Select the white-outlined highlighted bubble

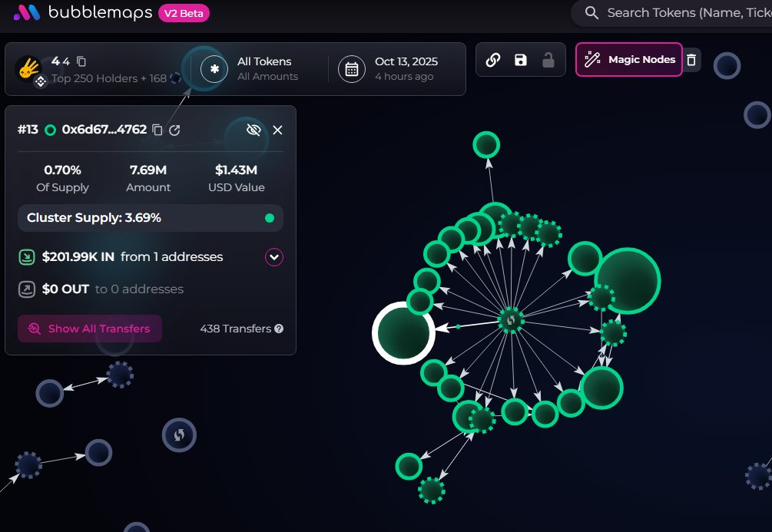tap(403, 333)
